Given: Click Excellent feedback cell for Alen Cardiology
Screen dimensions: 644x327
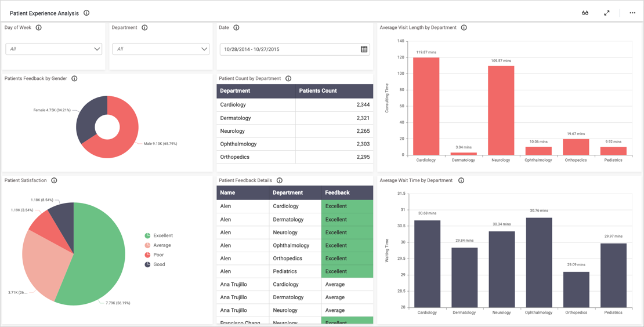Looking at the screenshot, I should [348, 206].
